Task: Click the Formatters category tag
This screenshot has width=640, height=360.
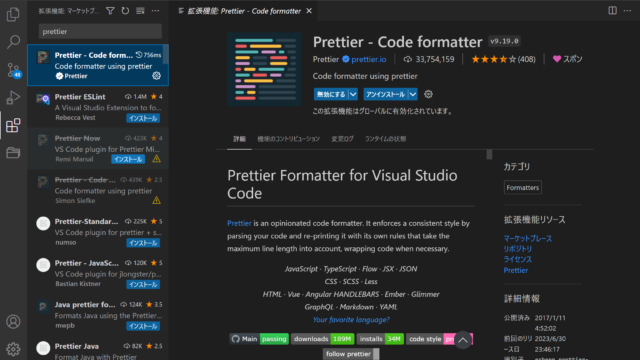Action: click(x=522, y=188)
